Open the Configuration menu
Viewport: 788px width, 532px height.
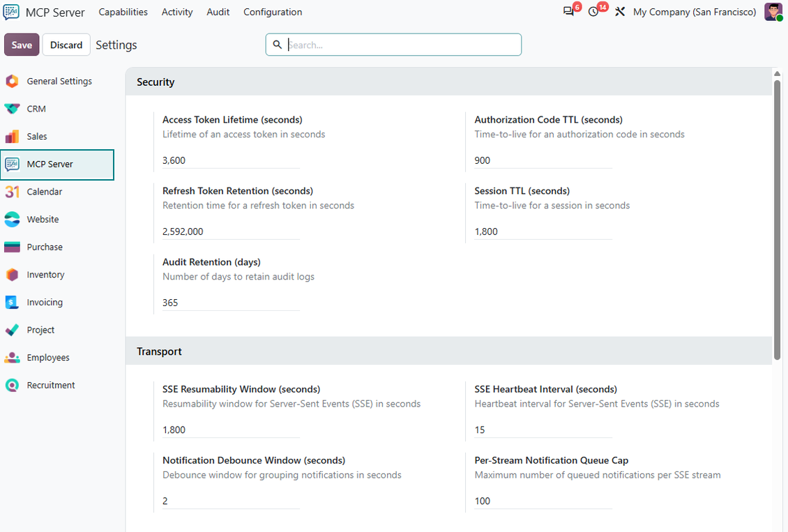point(273,12)
